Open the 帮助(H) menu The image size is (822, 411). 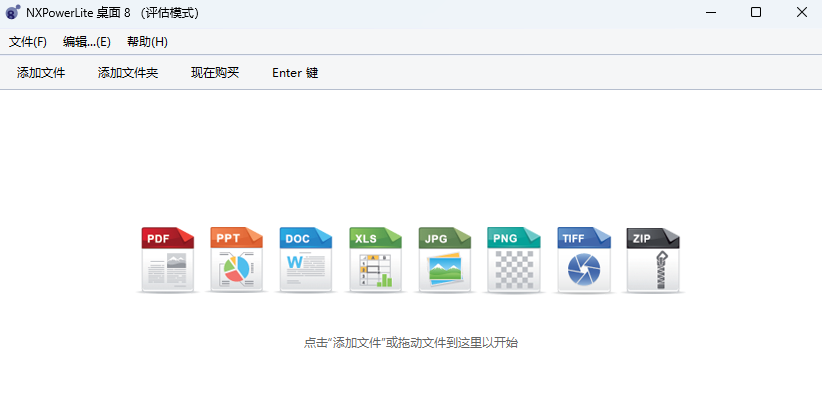click(147, 42)
